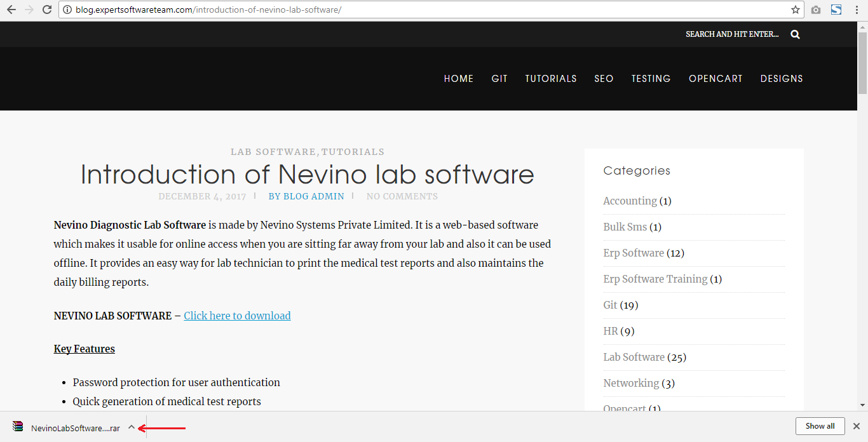Screen dimensions: 868x442
Task: Click the page scrollbar down arrow
Action: click(862, 405)
